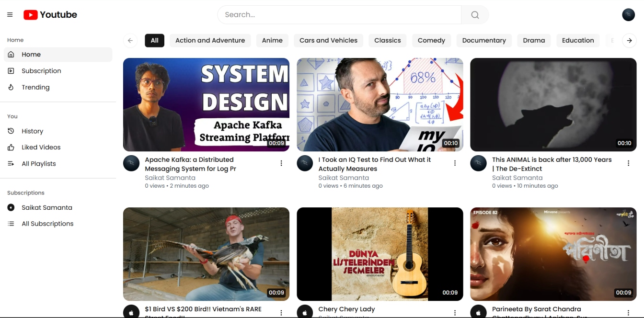Click the Youtube logo
Screen dimensions: 644x318
(49, 14)
